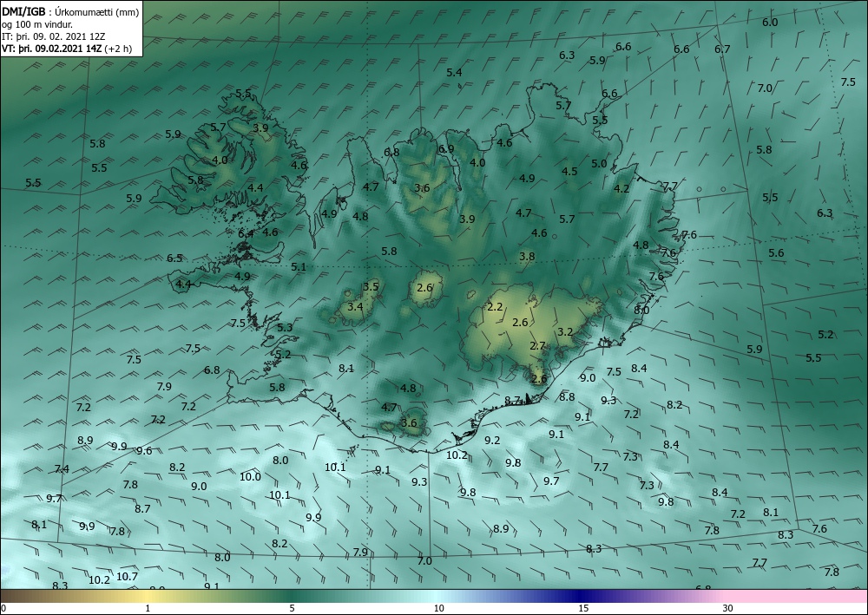The image size is (868, 615).
Task: Click the '6.7' value on the map
Action: (722, 49)
